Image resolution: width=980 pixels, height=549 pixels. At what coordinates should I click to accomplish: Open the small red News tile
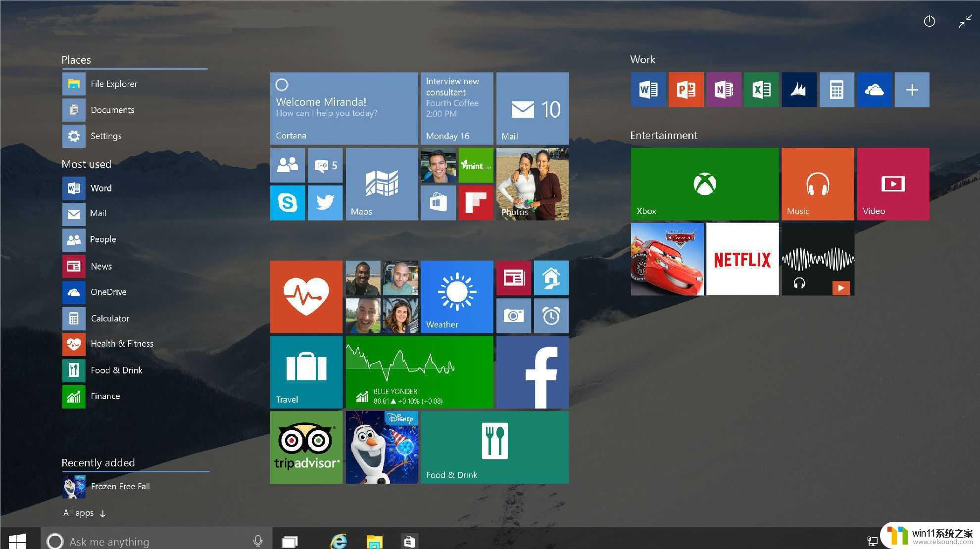(514, 278)
